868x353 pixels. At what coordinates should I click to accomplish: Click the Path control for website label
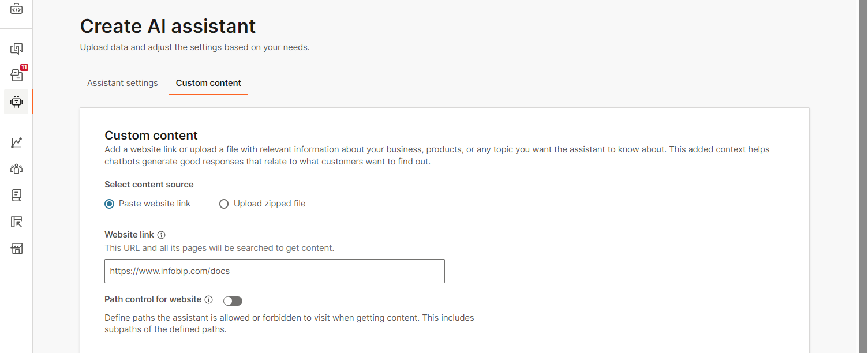[x=153, y=299]
